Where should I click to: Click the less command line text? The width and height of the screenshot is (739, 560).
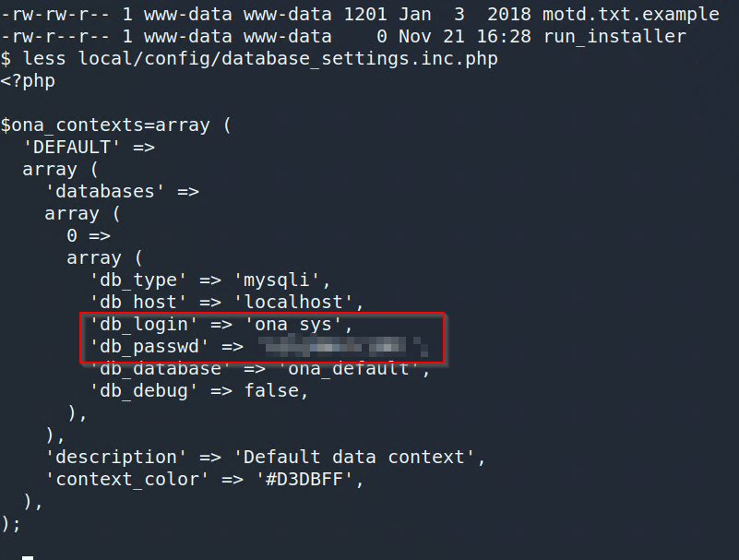point(260,58)
